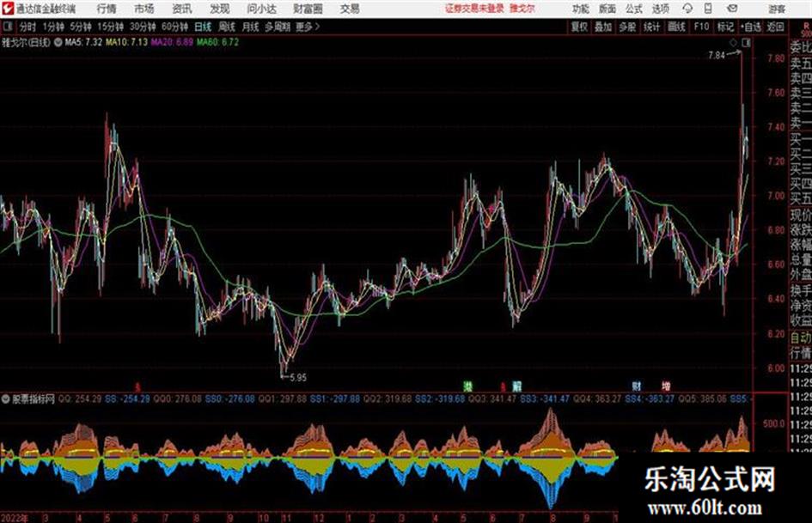Switch to 分时 chart period
The image size is (812, 523).
[27, 27]
